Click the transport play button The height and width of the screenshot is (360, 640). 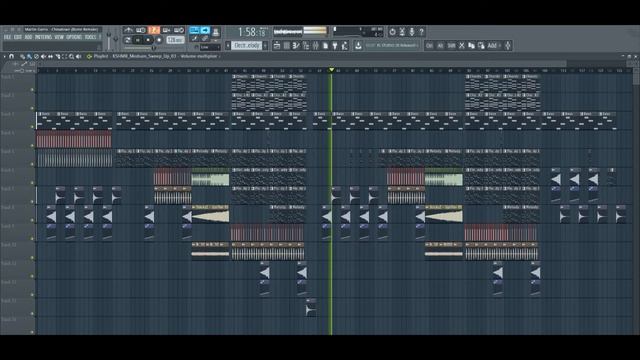click(x=138, y=40)
